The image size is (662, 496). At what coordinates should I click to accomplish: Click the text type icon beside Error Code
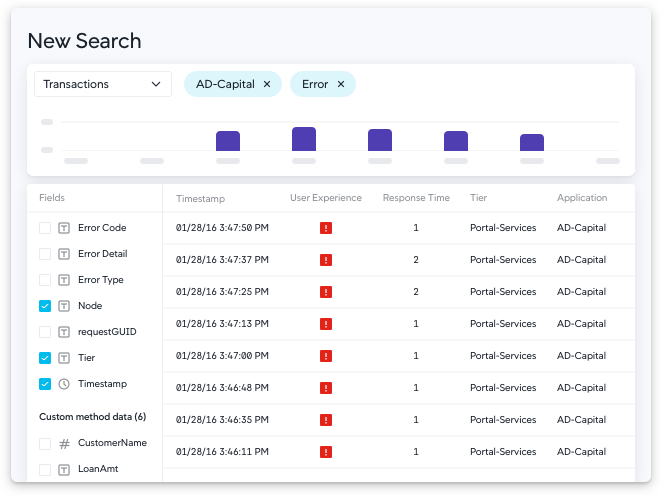click(64, 228)
